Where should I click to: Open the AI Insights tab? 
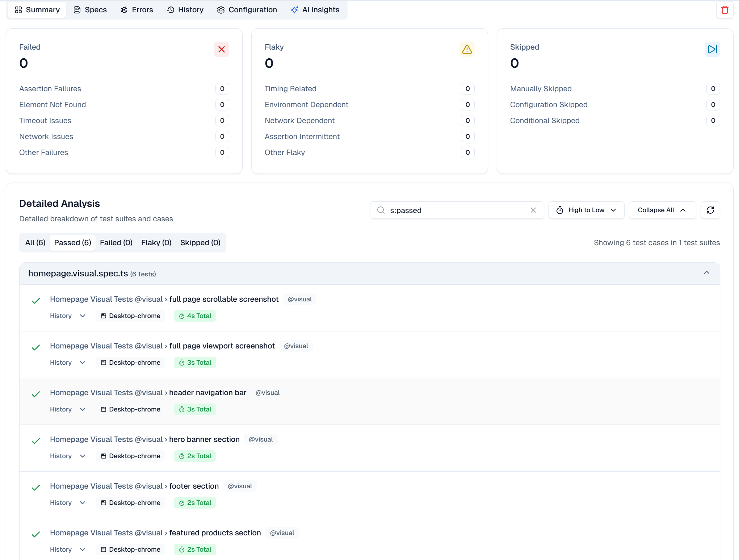click(x=315, y=10)
